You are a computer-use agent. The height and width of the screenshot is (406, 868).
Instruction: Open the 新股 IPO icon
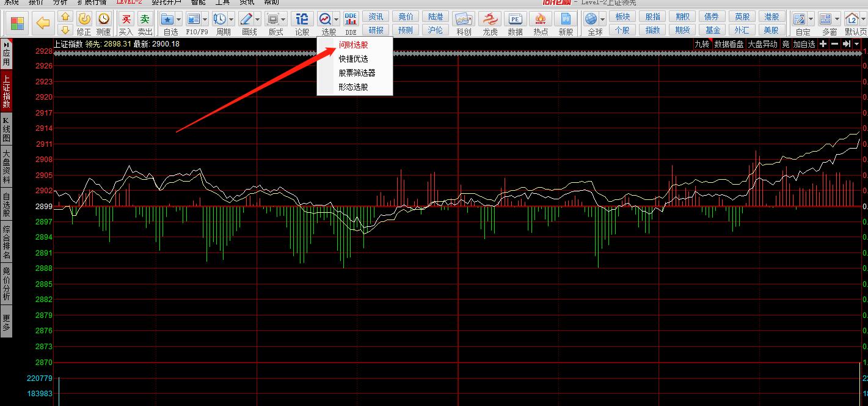click(x=566, y=20)
